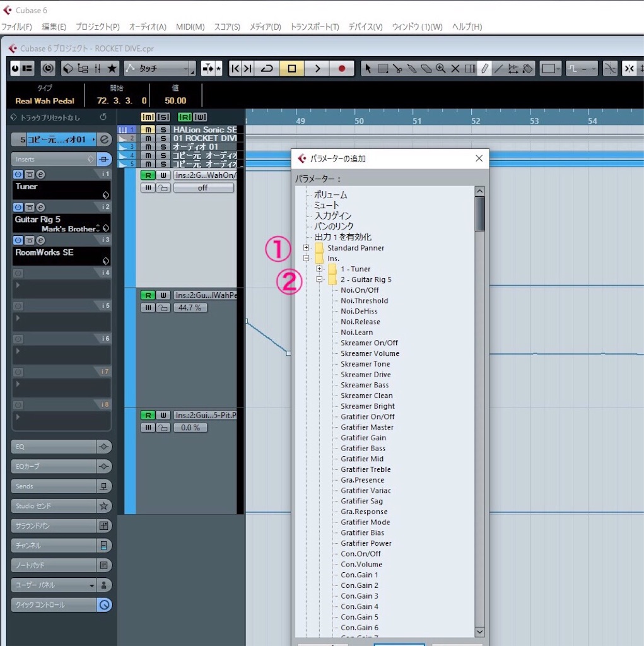Toggle global Write automation button
Image resolution: width=644 pixels, height=646 pixels.
[200, 117]
